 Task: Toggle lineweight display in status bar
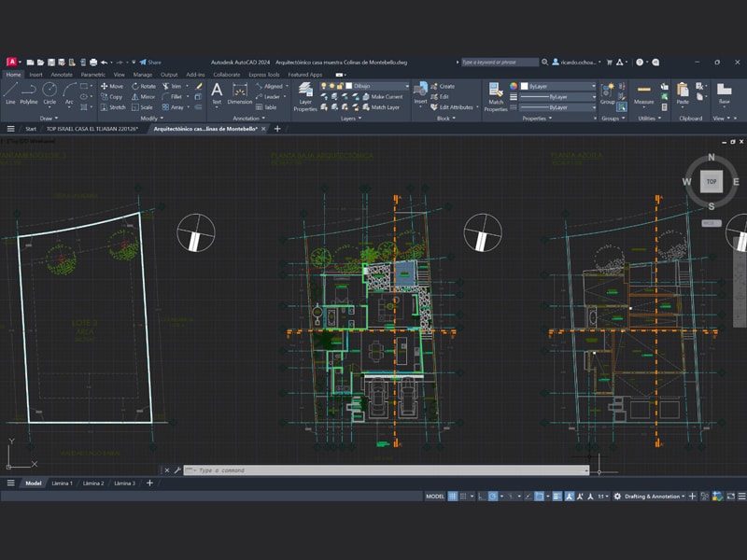coord(557,497)
